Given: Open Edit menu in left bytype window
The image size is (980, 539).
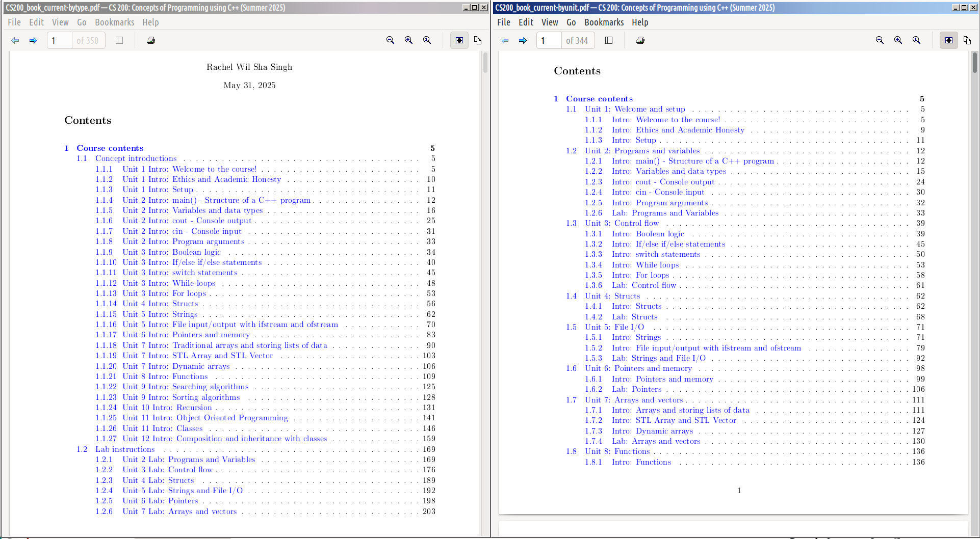Looking at the screenshot, I should pyautogui.click(x=36, y=22).
